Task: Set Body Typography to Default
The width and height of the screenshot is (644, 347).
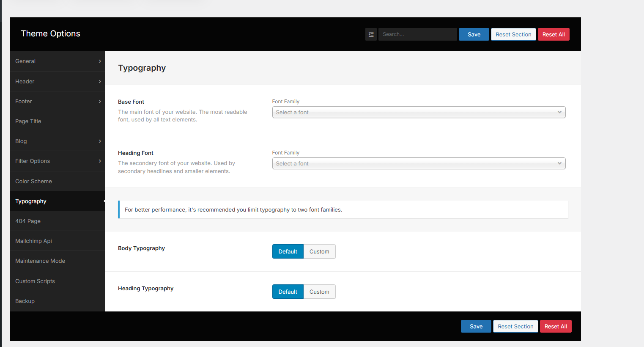Action: coord(288,251)
